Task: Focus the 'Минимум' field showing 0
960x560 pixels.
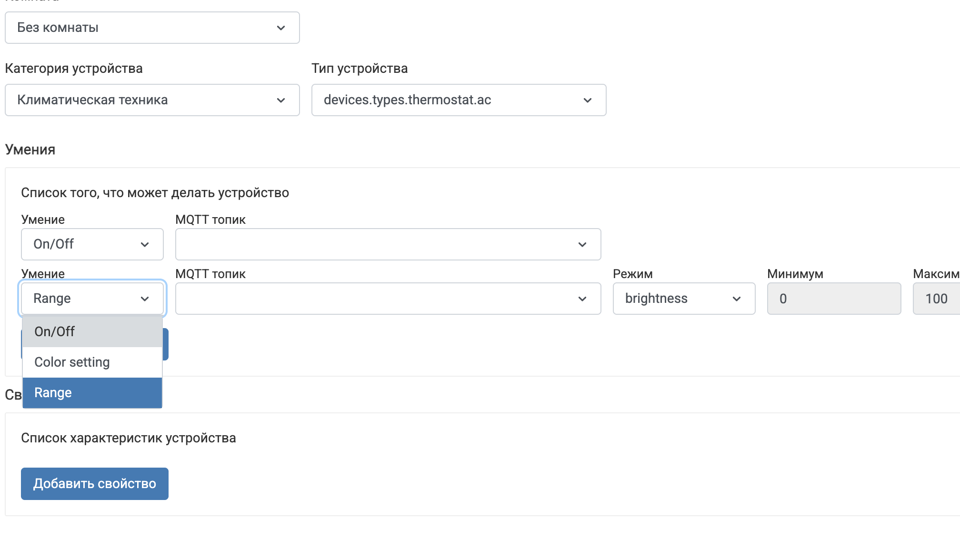Action: 834,299
